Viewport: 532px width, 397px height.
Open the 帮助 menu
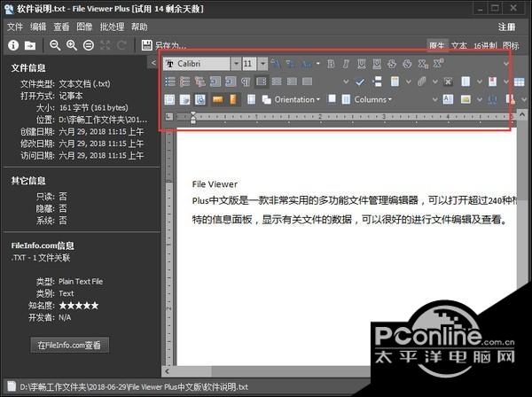tap(139, 27)
